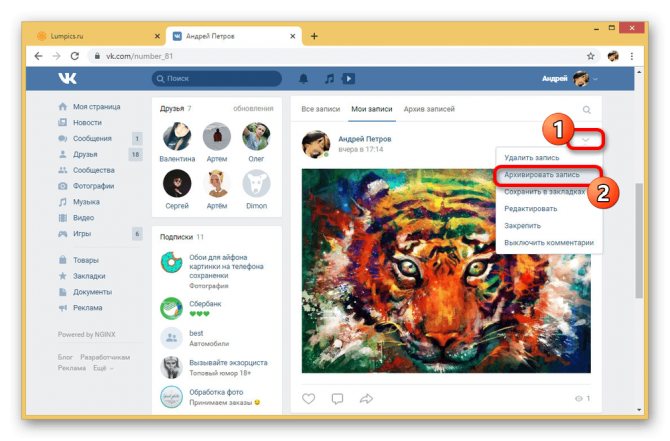Switch to Все записи tab

coord(321,109)
